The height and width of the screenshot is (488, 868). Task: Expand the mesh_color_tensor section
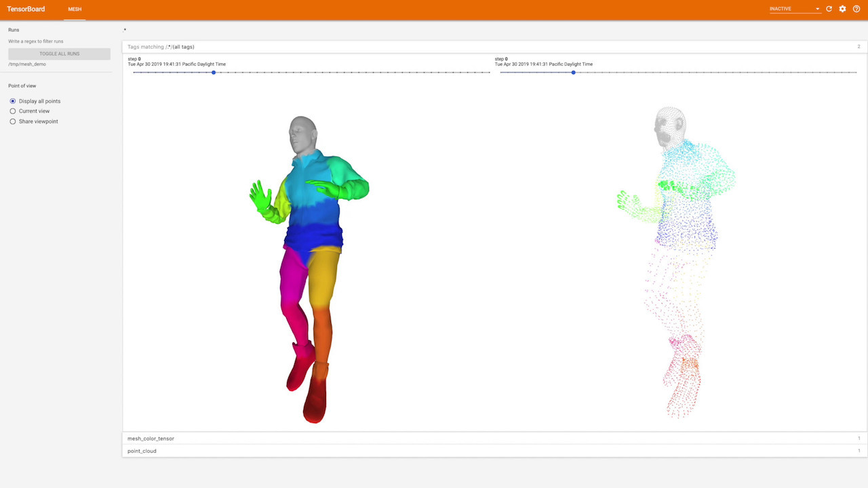493,439
